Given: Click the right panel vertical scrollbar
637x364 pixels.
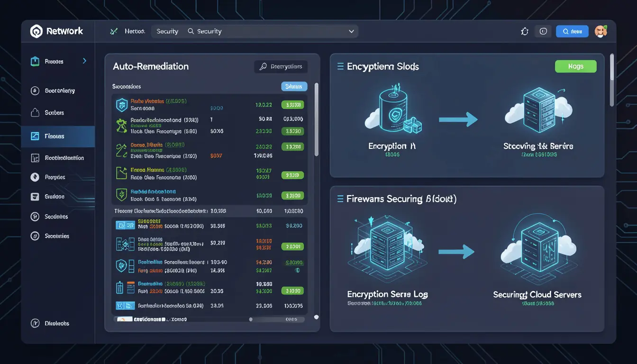Looking at the screenshot, I should tap(612, 80).
